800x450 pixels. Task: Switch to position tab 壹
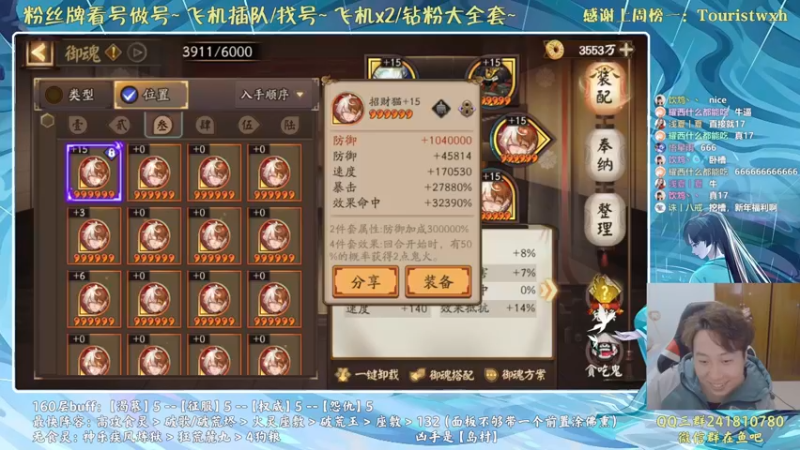(x=78, y=124)
